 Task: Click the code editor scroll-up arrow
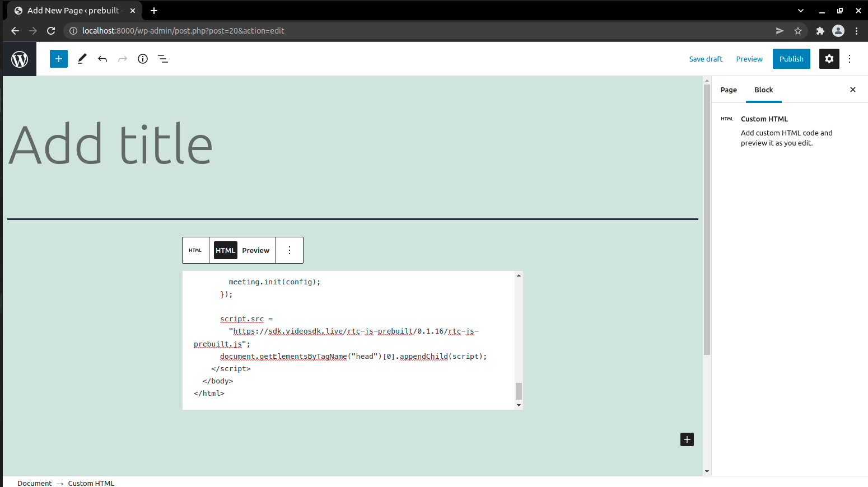(519, 275)
